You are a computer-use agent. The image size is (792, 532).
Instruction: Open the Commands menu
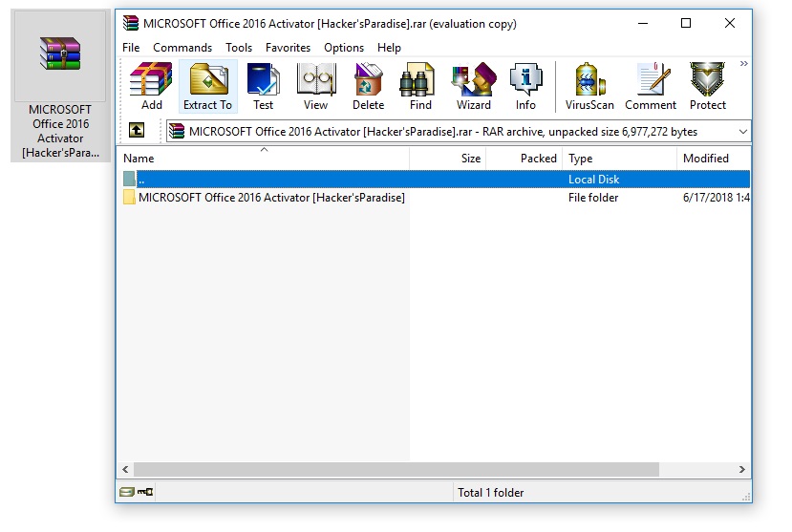click(x=182, y=48)
